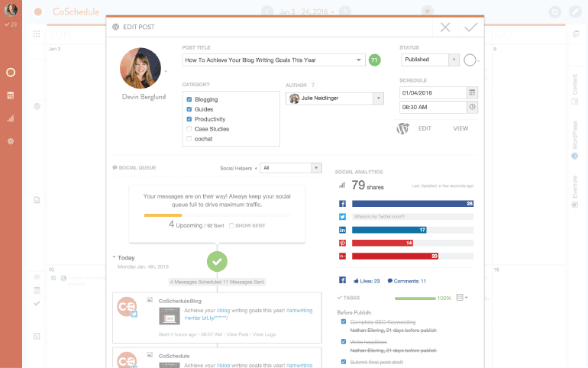Open settings gear in left sidebar
588x368 pixels.
(11, 141)
